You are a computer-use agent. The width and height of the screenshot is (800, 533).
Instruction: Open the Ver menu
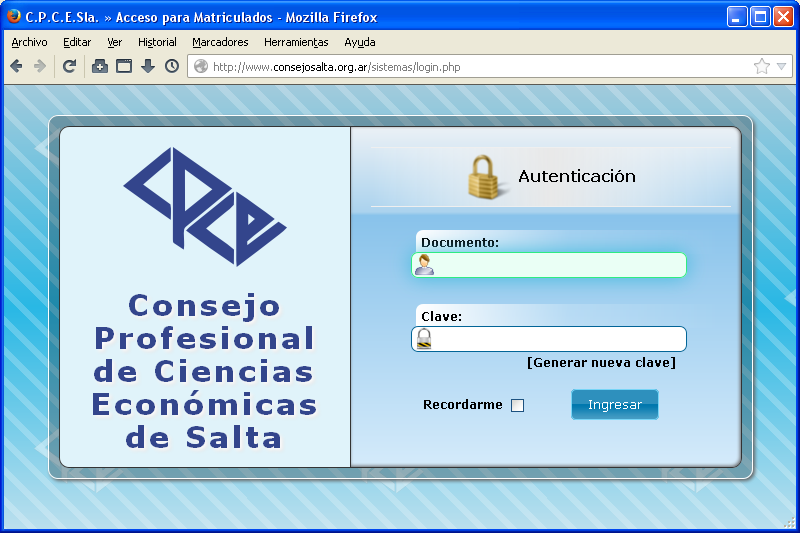coord(115,42)
